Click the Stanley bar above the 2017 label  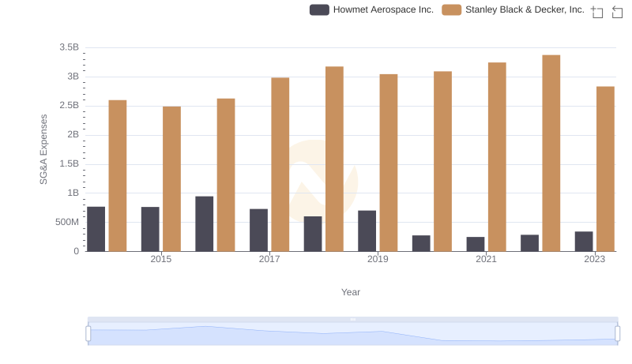coord(280,164)
